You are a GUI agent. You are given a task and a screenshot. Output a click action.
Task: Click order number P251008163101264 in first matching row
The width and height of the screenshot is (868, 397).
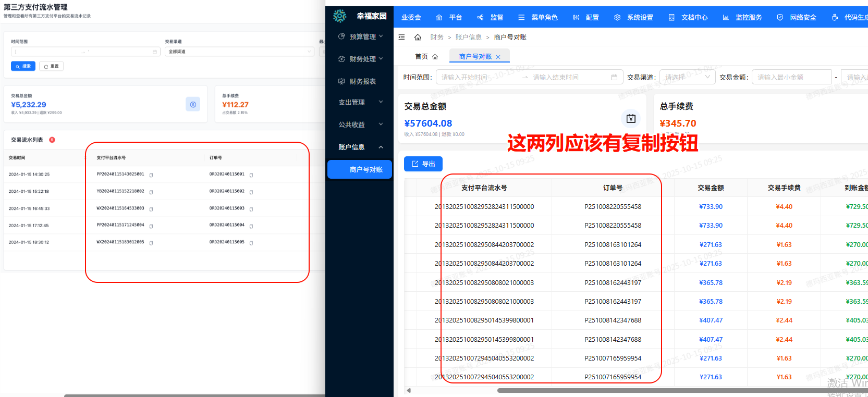(613, 244)
